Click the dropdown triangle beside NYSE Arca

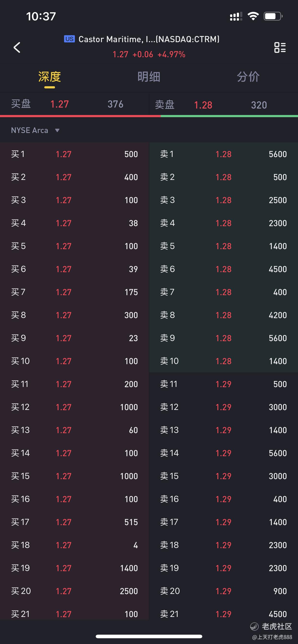click(x=57, y=130)
